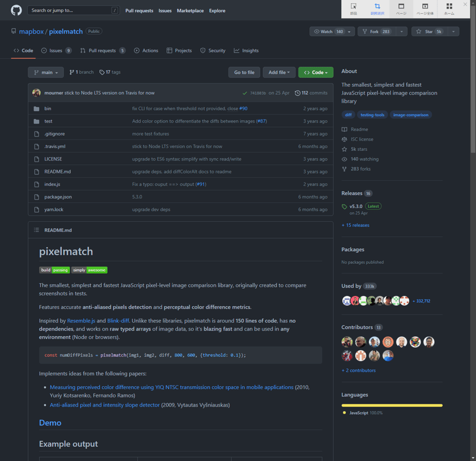Viewport: 476px width, 461px height.
Task: Switch to the repository Issues tab
Action: point(57,50)
